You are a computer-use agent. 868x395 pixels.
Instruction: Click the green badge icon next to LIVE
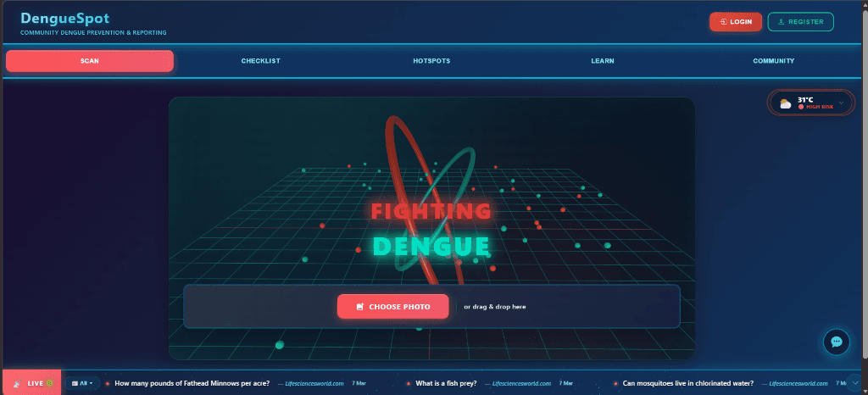click(x=50, y=383)
